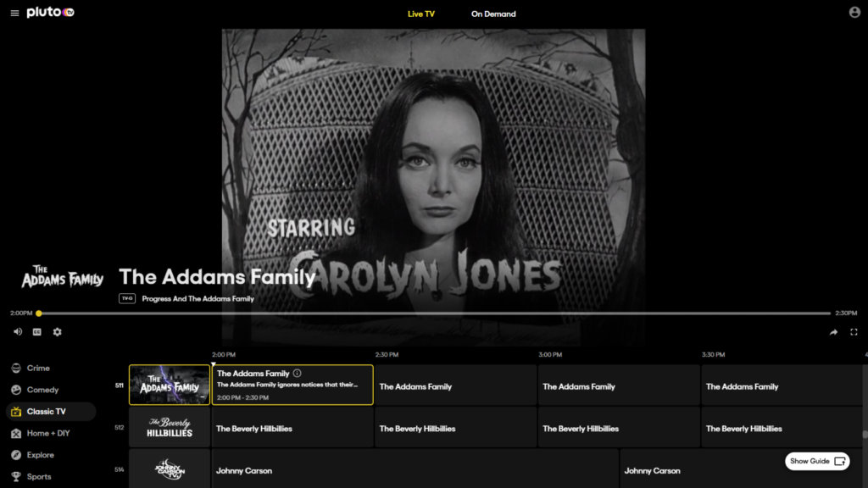Click the '3:00 PM' guide time header

click(550, 355)
